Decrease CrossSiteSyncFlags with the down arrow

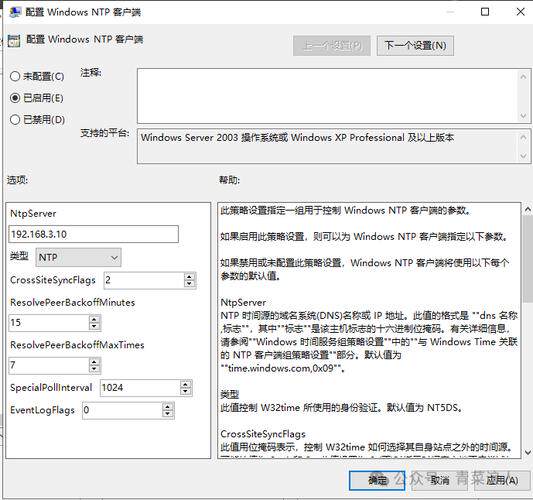pyautogui.click(x=190, y=285)
